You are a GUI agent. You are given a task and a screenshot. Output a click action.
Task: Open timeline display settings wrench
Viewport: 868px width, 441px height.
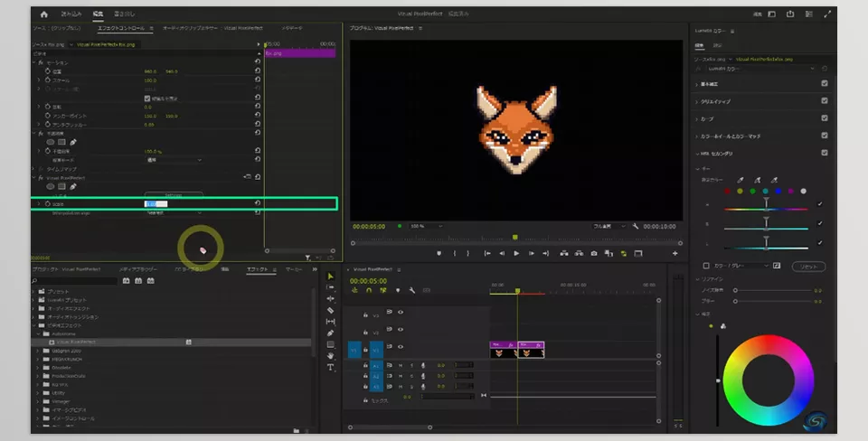[412, 290]
